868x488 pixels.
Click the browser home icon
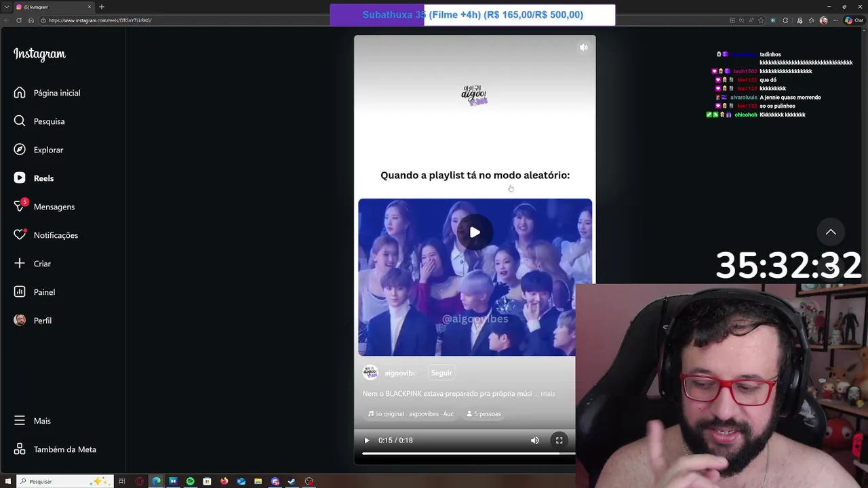tap(31, 20)
